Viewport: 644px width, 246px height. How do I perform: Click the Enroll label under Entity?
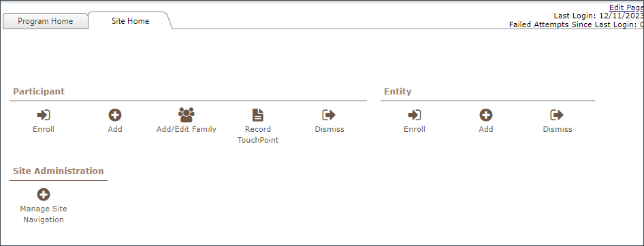[415, 129]
